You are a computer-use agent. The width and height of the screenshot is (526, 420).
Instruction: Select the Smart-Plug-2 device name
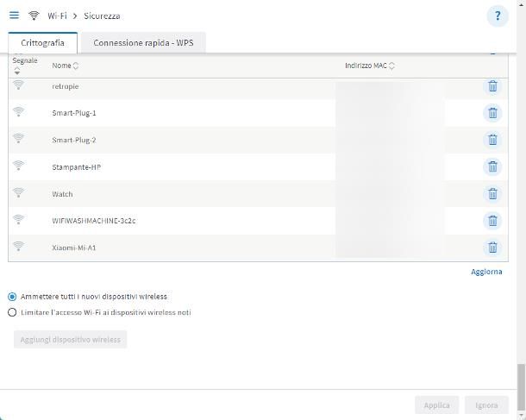click(x=74, y=140)
